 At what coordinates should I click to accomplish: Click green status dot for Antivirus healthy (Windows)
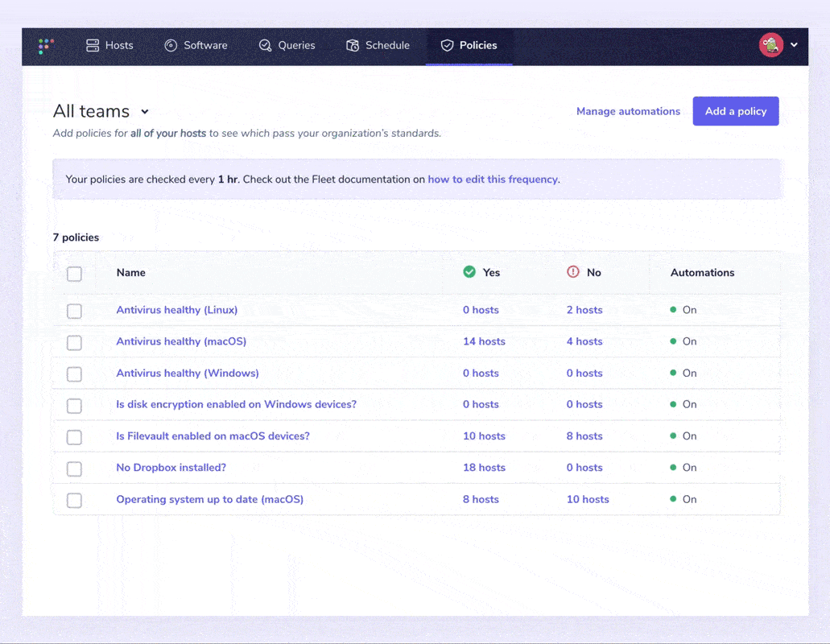coord(673,373)
